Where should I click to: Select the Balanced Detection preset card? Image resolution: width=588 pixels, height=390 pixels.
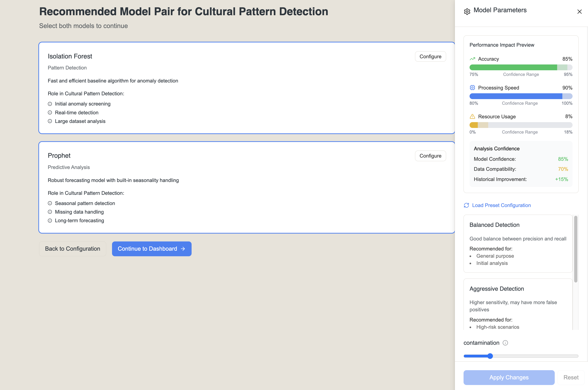pyautogui.click(x=518, y=243)
